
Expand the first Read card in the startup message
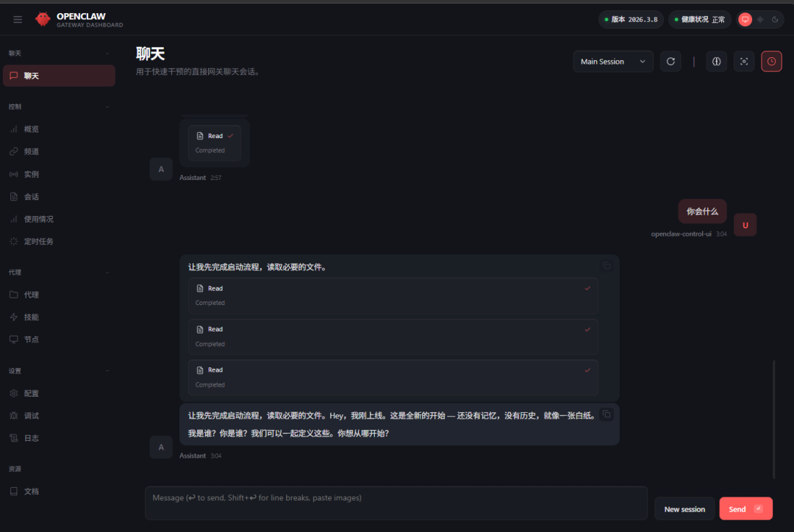tap(393, 295)
